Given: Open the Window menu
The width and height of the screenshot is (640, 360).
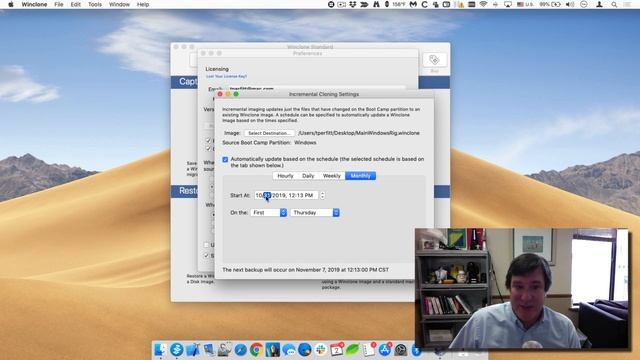Looking at the screenshot, I should pos(119,4).
